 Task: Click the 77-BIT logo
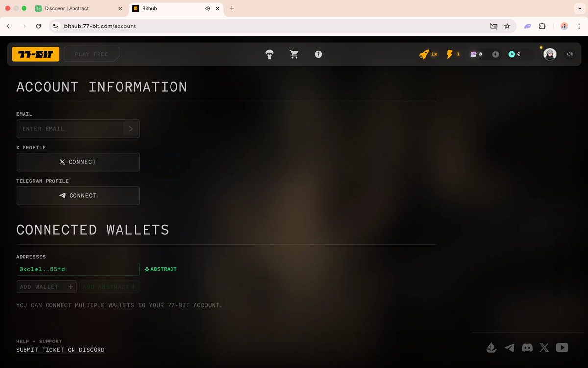tap(36, 54)
